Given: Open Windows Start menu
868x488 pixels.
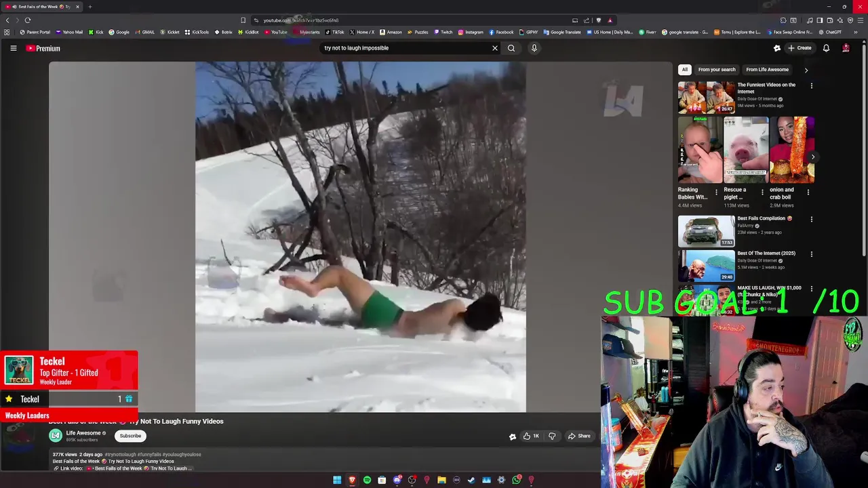Looking at the screenshot, I should [x=337, y=480].
